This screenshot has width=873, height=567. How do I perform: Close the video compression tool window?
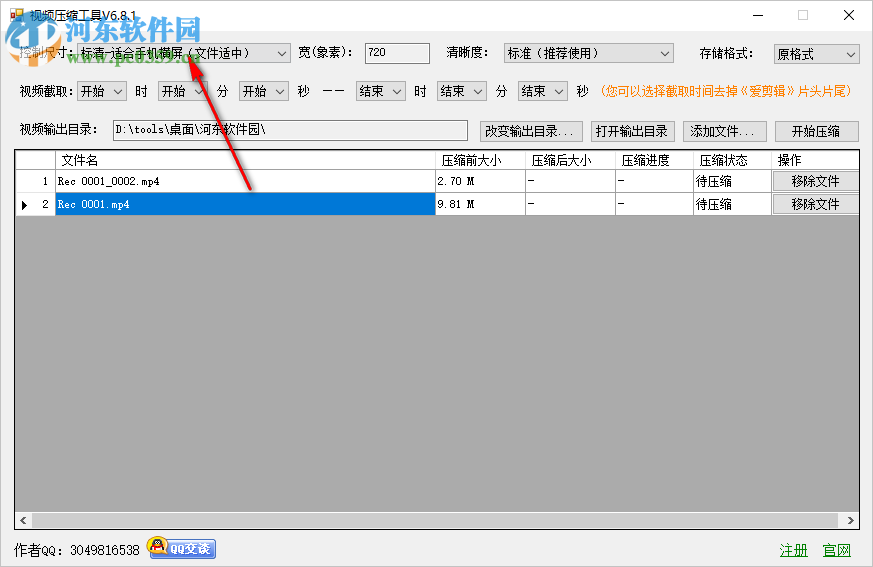tap(849, 15)
